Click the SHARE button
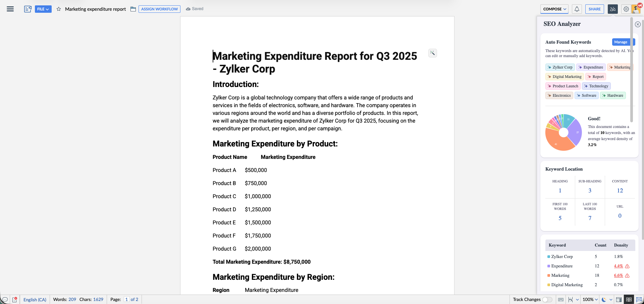This screenshot has width=644, height=304. [594, 9]
